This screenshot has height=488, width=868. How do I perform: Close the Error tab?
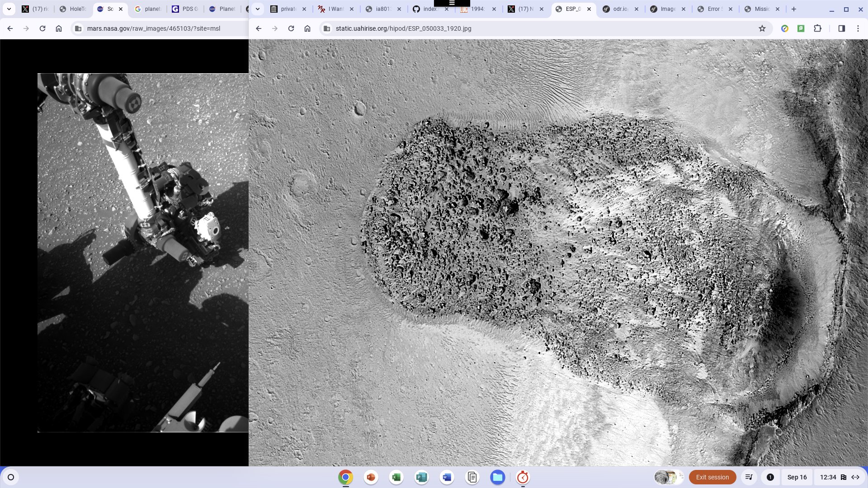(x=731, y=9)
